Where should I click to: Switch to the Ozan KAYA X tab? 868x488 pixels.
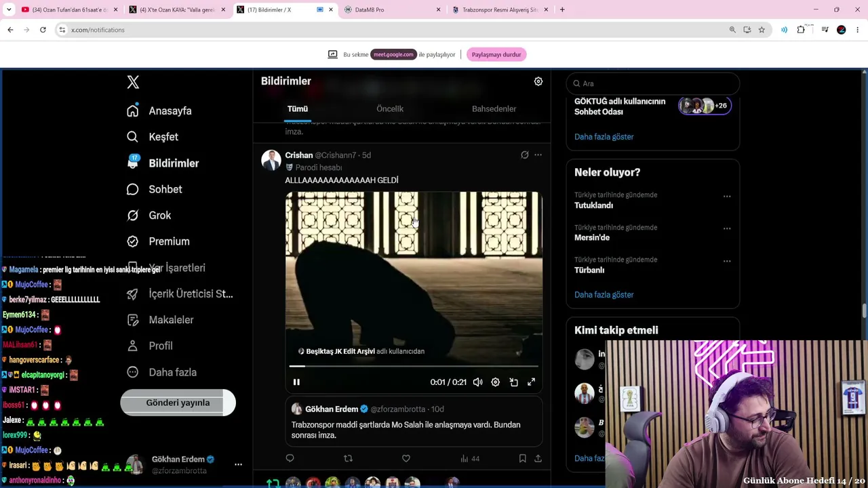pos(176,10)
